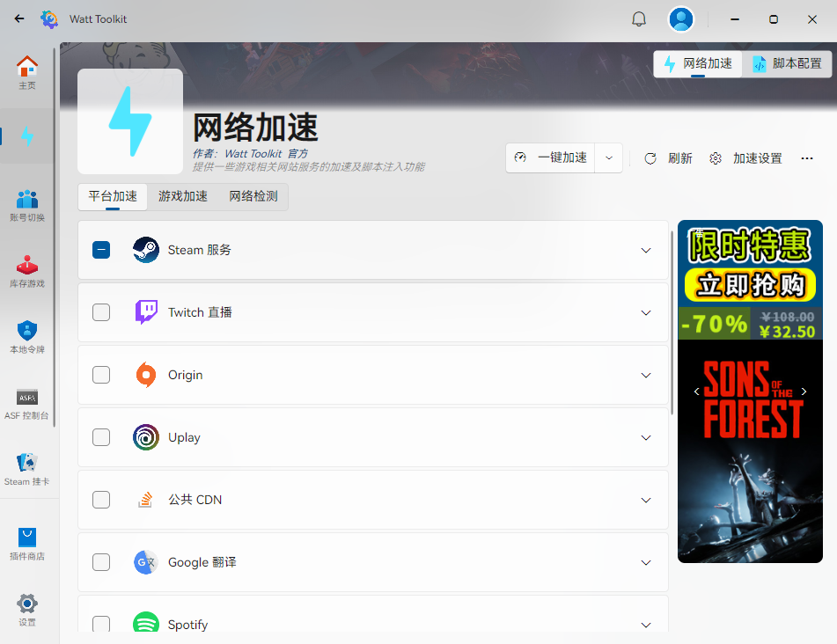Check the Spotify checkbox
This screenshot has width=837, height=644.
click(x=101, y=623)
